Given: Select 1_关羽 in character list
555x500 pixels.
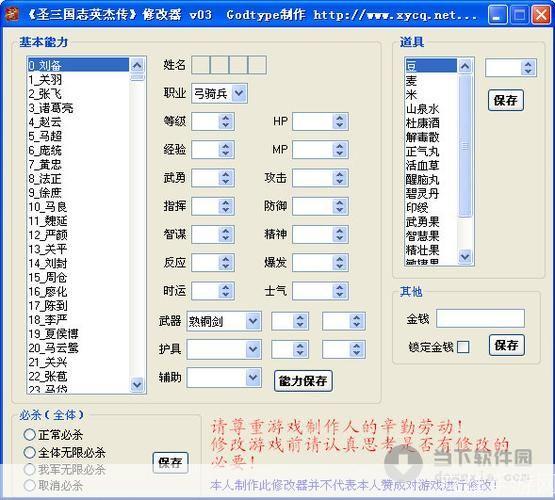Looking at the screenshot, I should pyautogui.click(x=78, y=80).
